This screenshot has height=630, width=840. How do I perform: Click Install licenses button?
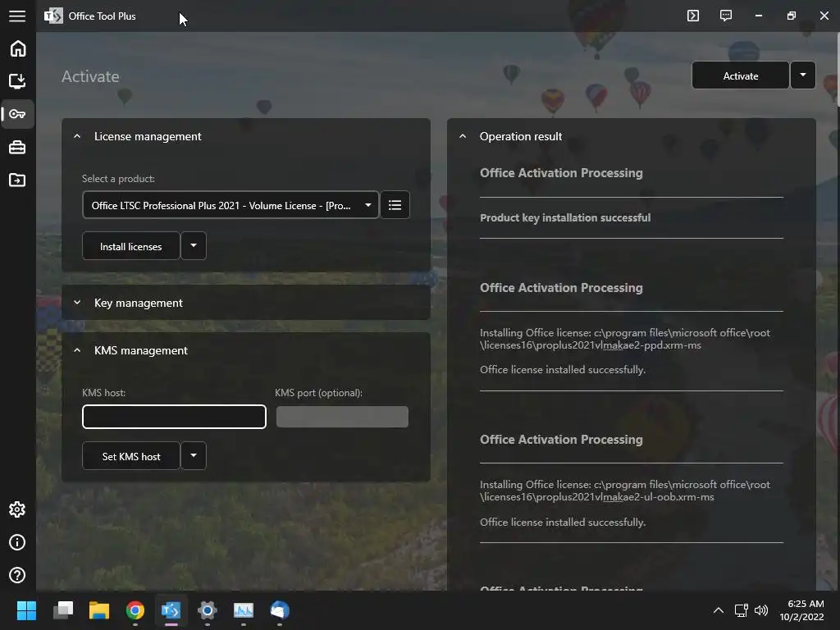130,246
